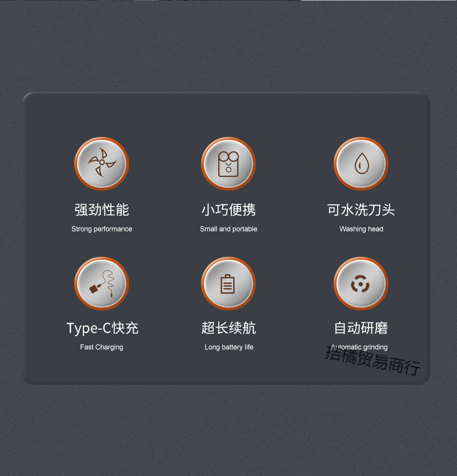Click the Small and portable caption
This screenshot has height=476, width=457.
click(228, 229)
